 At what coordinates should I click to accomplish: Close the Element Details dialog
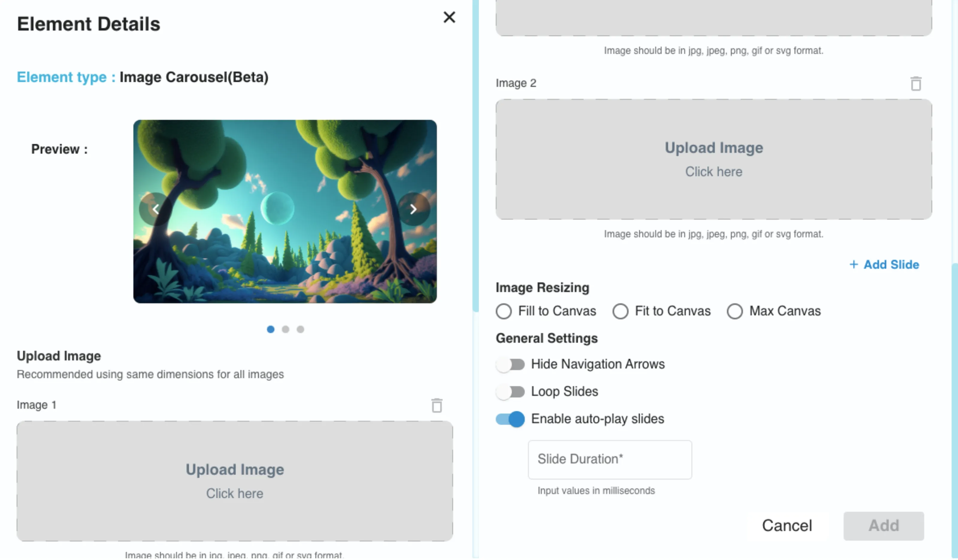[x=449, y=17]
